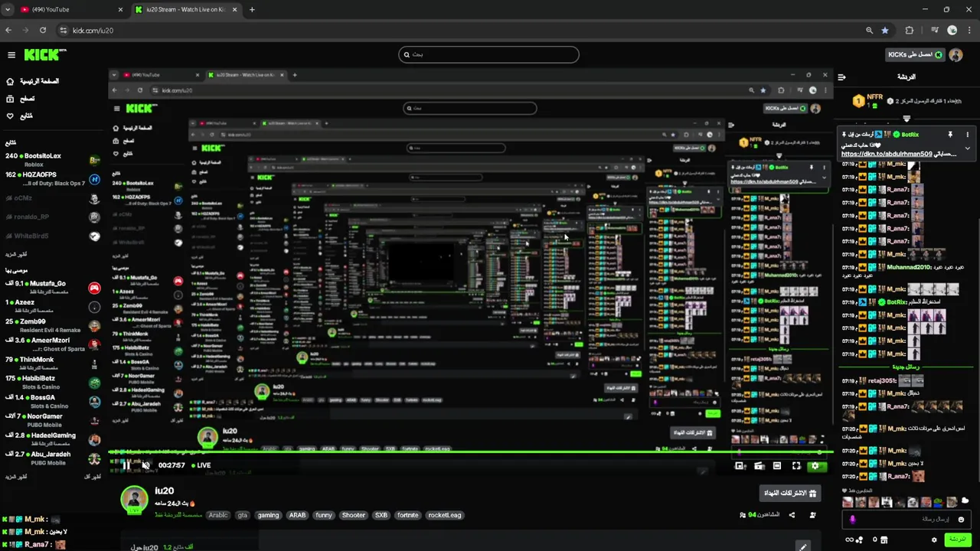Open pinned message three-dot options
Screen dimensions: 980x551
click(967, 135)
